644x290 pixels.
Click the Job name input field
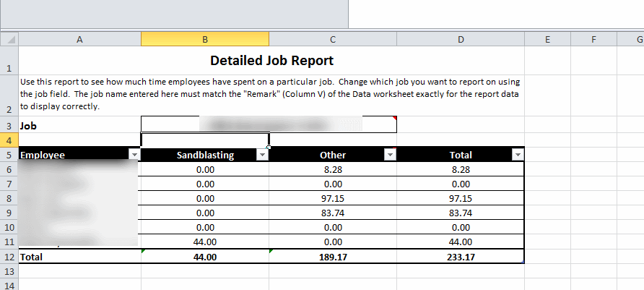tap(269, 124)
